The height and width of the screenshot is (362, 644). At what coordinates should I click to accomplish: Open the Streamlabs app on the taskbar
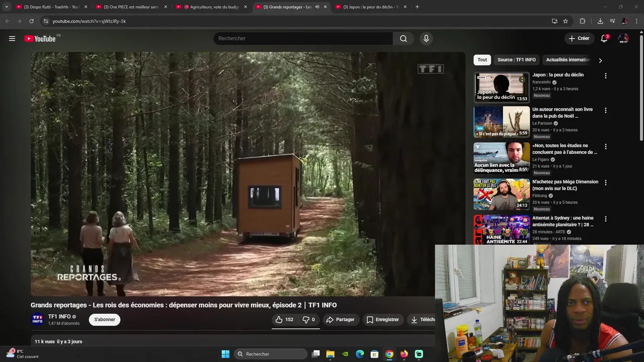coord(419,354)
